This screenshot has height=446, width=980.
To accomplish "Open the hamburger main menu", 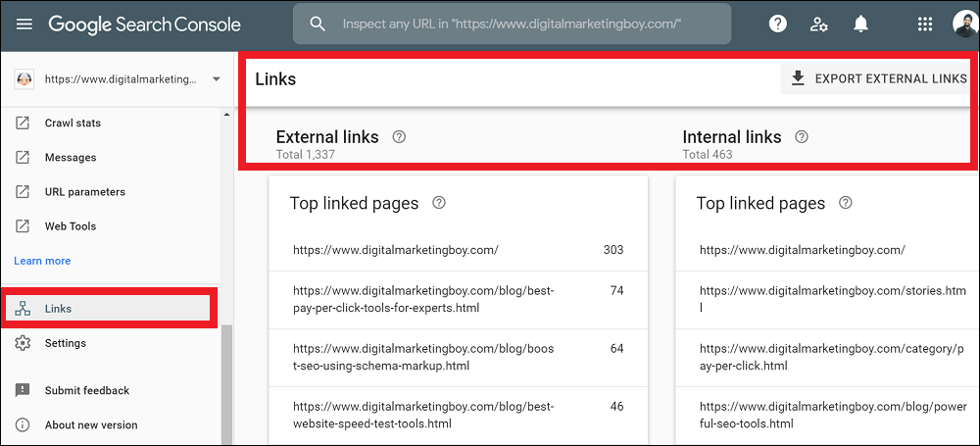I will coord(24,25).
